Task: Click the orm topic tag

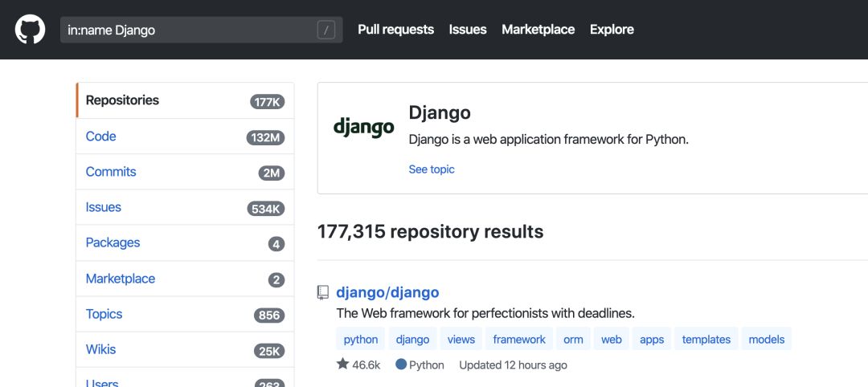Action: pyautogui.click(x=573, y=339)
